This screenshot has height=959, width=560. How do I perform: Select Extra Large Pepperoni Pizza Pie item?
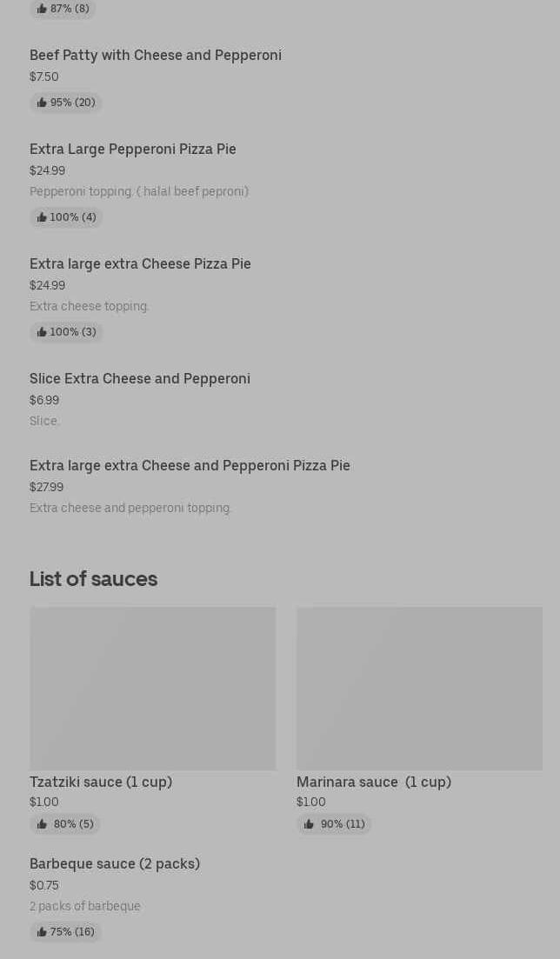click(133, 149)
